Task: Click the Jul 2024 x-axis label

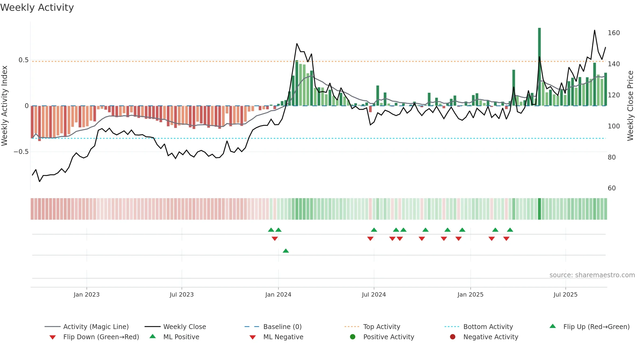Action: [374, 295]
